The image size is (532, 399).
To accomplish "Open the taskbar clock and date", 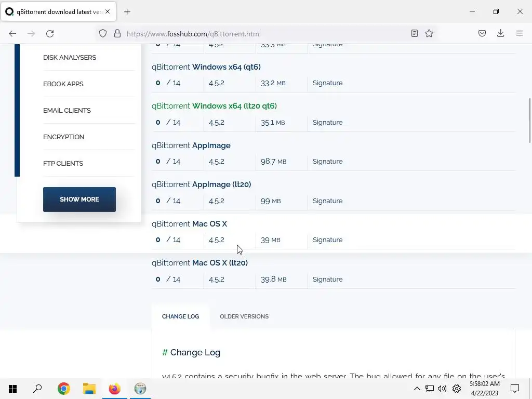I will tap(485, 389).
